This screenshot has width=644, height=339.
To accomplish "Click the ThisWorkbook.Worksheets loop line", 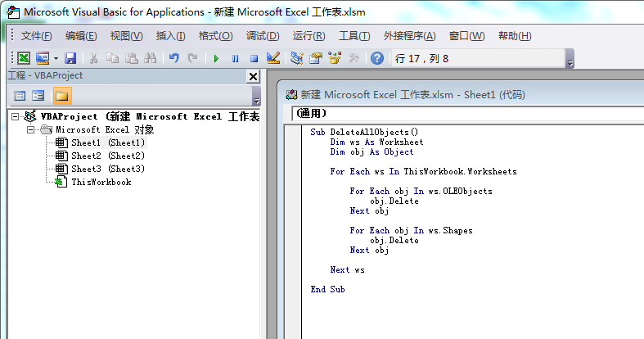I will click(x=423, y=171).
